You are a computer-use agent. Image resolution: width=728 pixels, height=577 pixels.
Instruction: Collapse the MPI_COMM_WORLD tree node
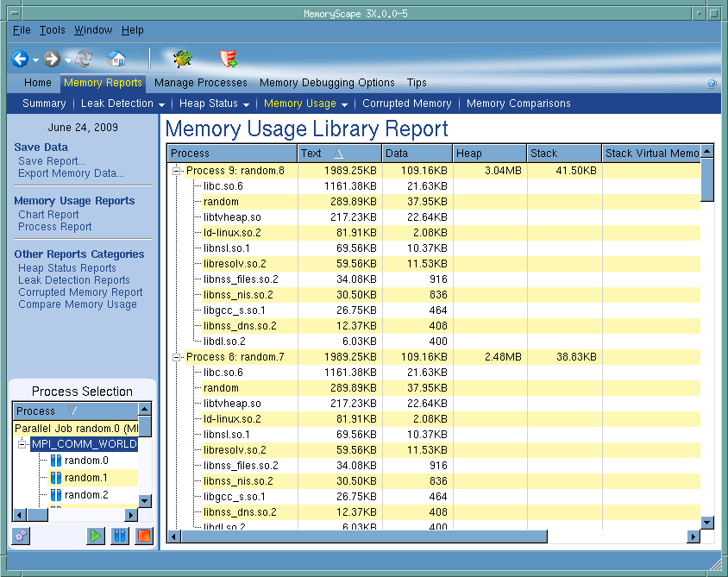point(23,444)
